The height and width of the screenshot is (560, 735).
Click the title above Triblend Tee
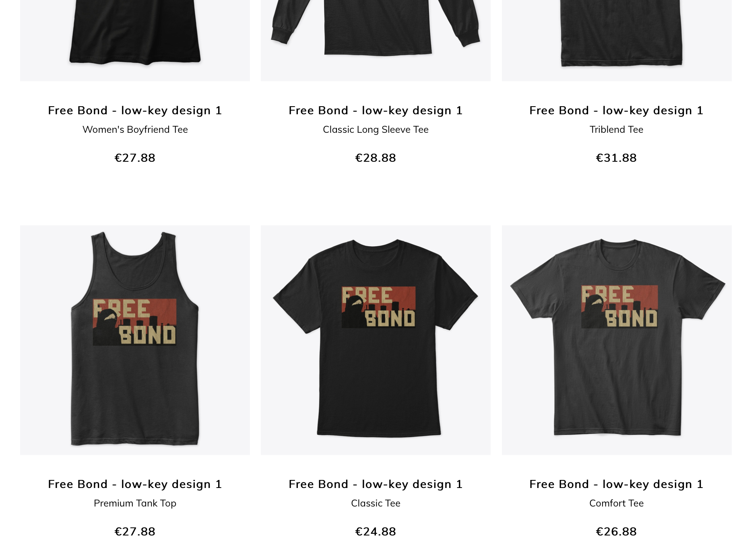[x=617, y=111]
